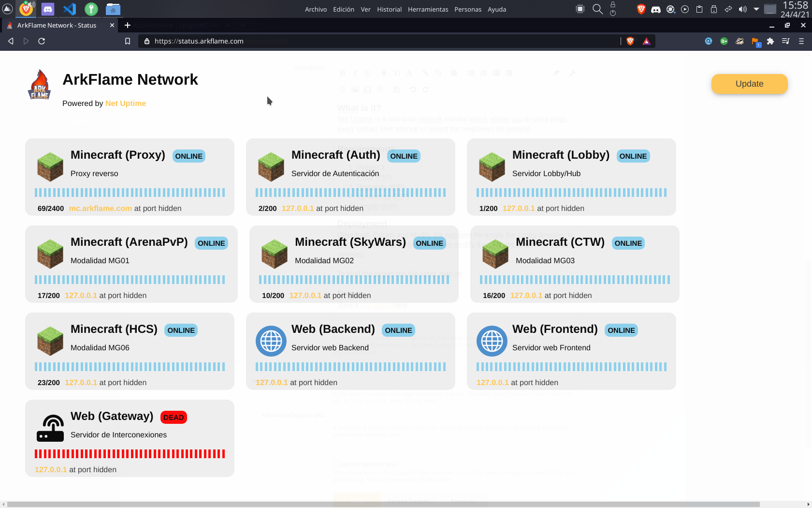Open the Extensions puzzle-piece menu
Image resolution: width=812 pixels, height=508 pixels.
[770, 41]
